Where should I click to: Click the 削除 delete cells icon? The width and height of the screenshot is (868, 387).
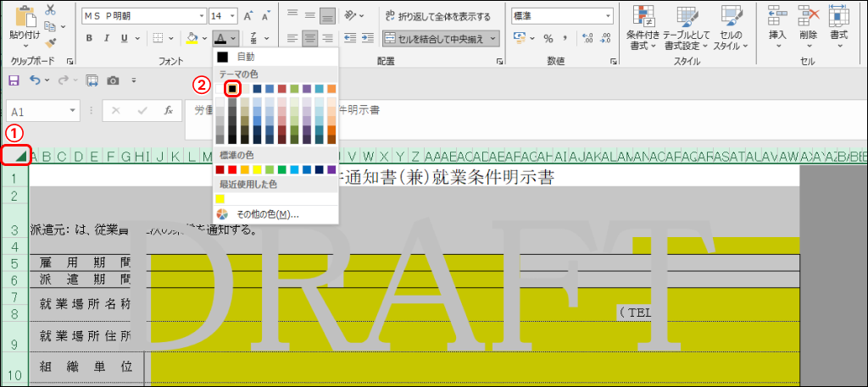coord(808,25)
